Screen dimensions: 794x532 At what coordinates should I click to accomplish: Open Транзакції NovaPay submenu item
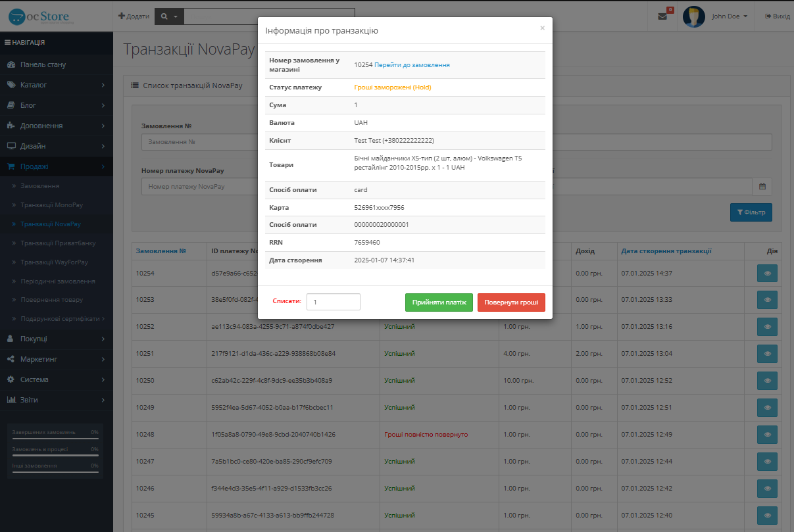(x=57, y=224)
